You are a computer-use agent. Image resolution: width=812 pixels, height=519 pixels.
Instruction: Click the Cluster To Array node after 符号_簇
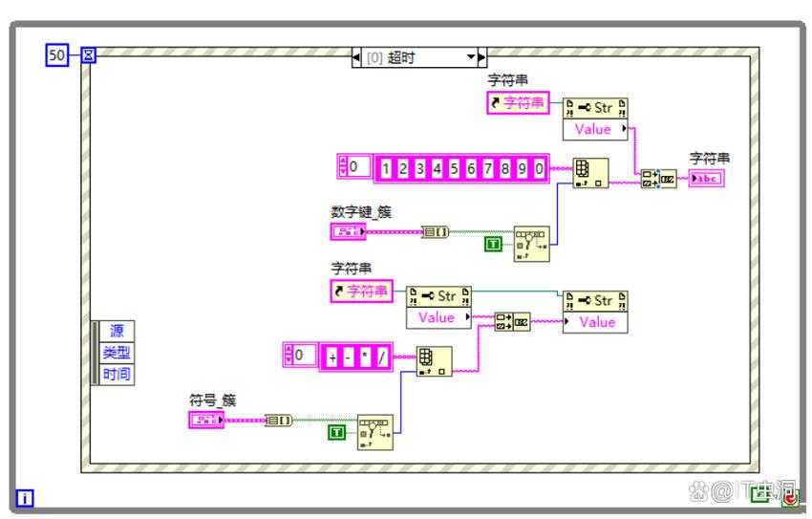(x=279, y=420)
